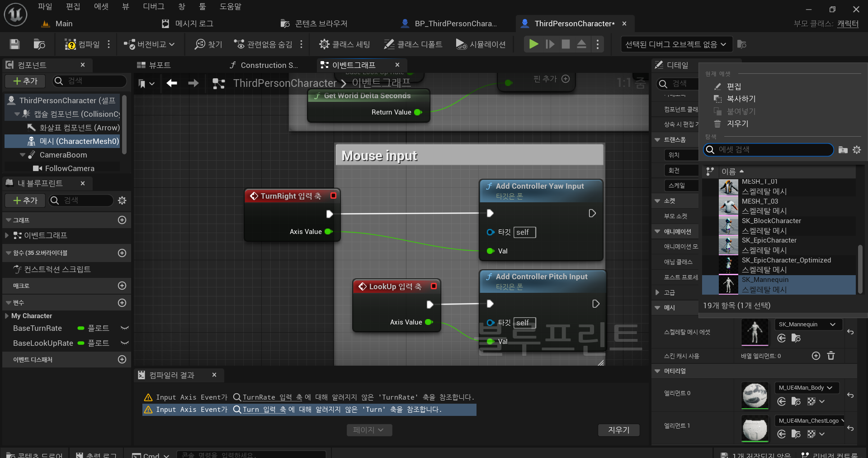Open the Diff version compare tool

[149, 44]
